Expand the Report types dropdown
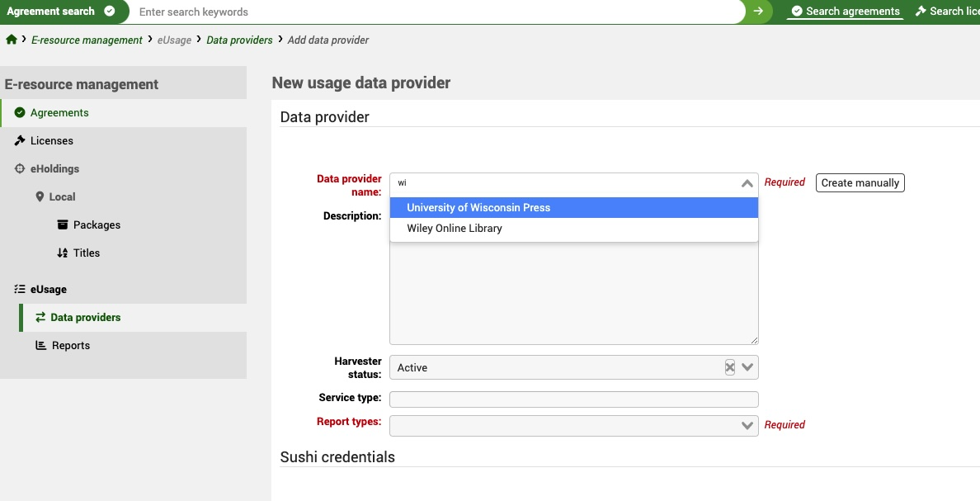980x501 pixels. click(x=747, y=425)
